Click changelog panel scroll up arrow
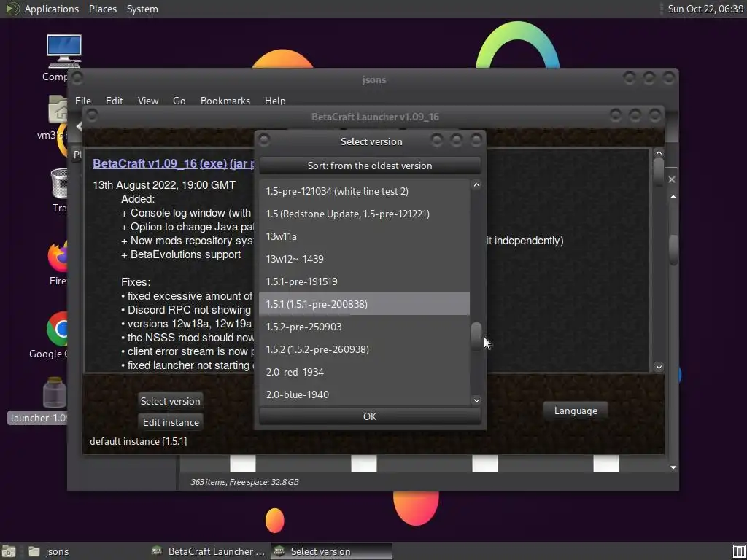Screen dimensions: 747x560 coord(659,153)
